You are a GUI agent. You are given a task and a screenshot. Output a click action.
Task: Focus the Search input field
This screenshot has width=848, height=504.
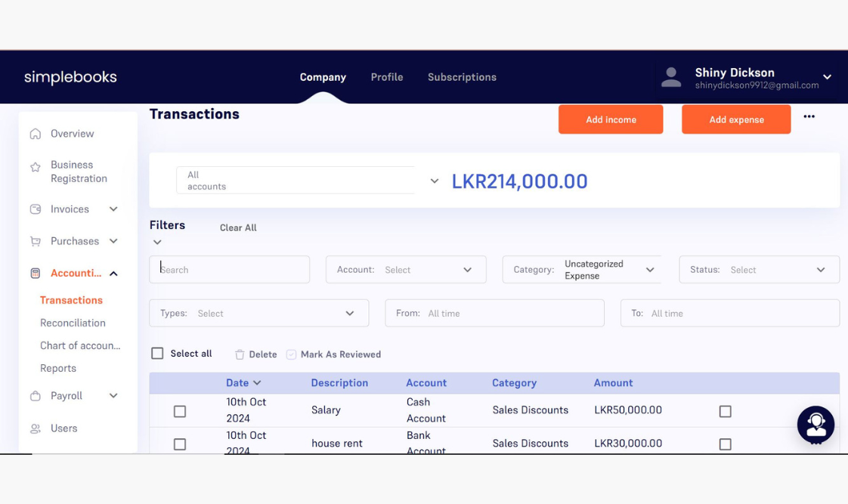click(x=229, y=270)
